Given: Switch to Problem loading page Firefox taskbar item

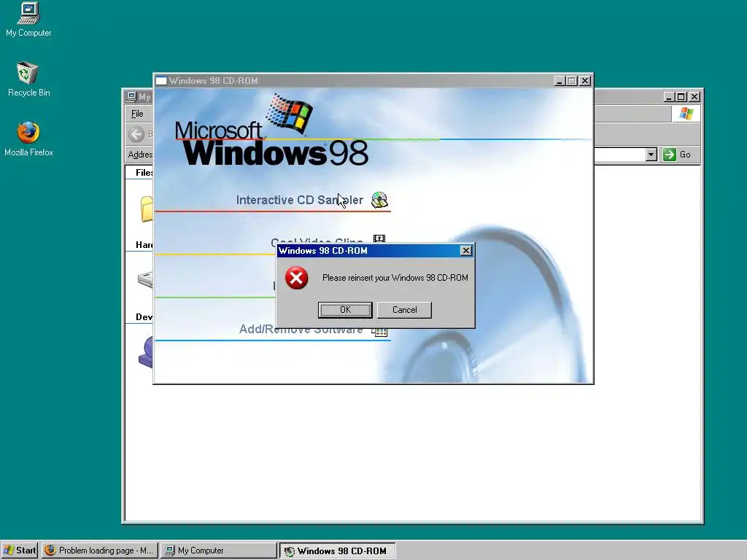Looking at the screenshot, I should click(99, 551).
